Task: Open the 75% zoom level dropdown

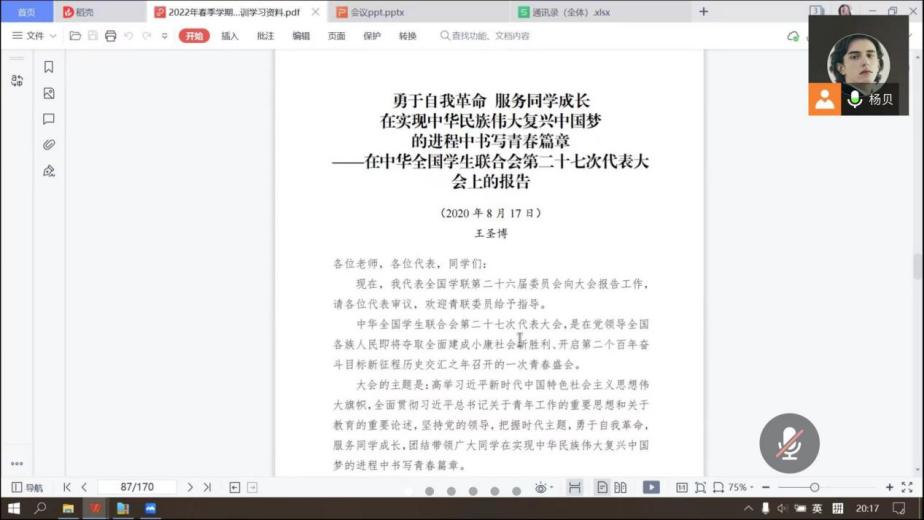Action: coord(741,487)
